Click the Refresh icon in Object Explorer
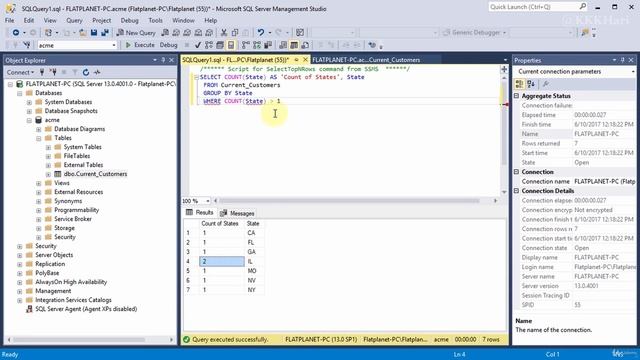The image size is (640, 360). [x=86, y=72]
